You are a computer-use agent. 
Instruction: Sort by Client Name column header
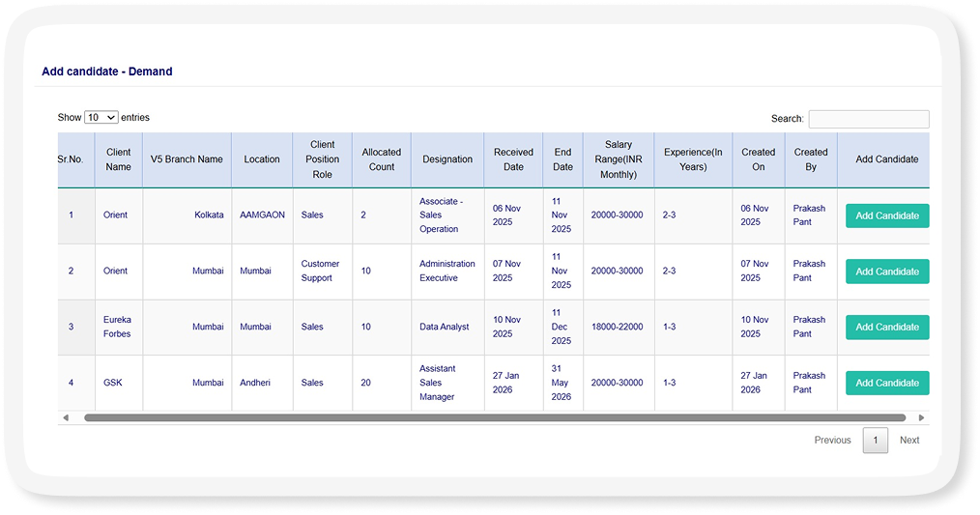pyautogui.click(x=118, y=159)
